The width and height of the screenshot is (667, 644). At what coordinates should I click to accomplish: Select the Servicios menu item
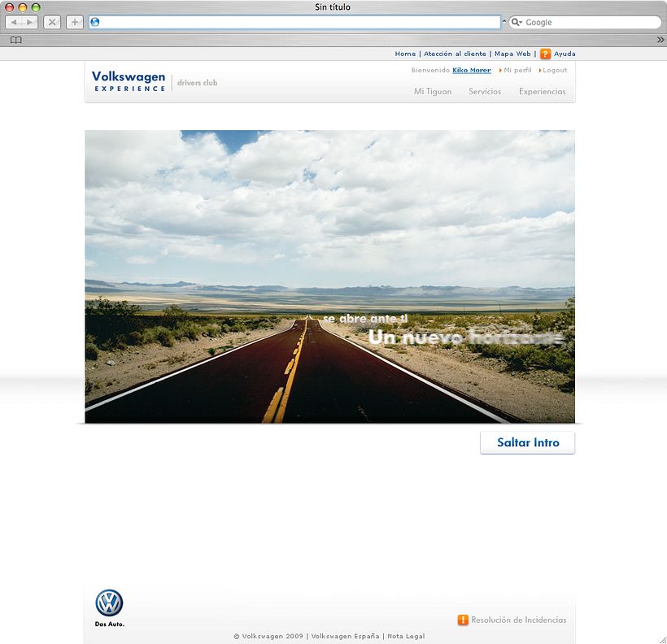coord(485,91)
